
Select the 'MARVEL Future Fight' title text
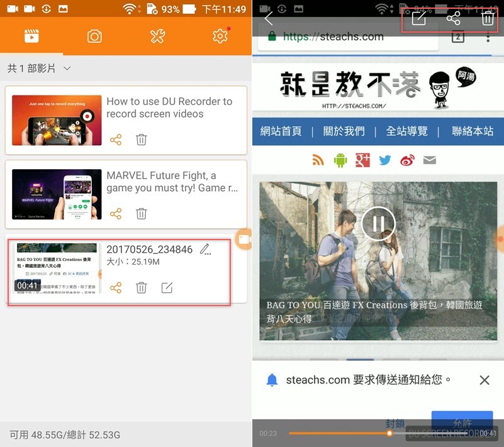pyautogui.click(x=172, y=182)
